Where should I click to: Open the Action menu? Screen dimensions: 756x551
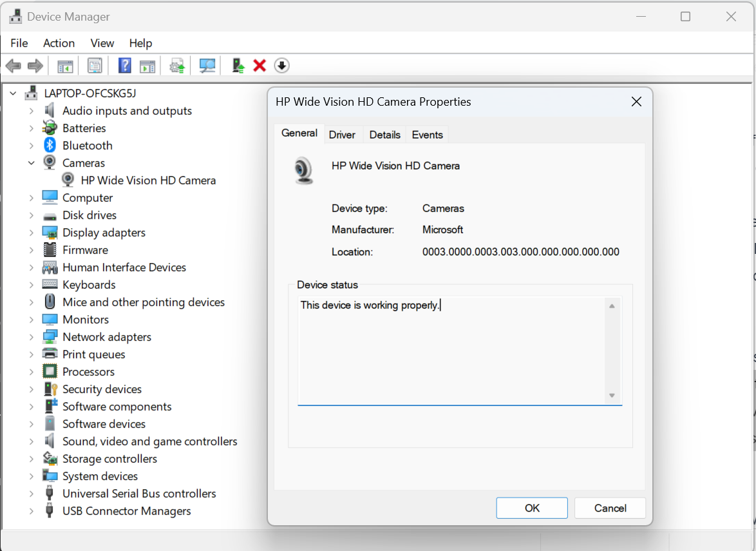tap(59, 43)
